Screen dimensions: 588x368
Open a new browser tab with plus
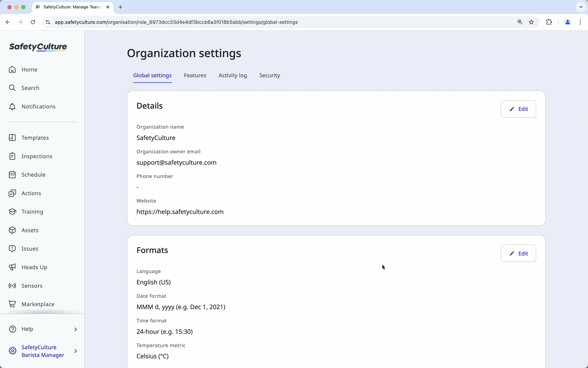120,7
